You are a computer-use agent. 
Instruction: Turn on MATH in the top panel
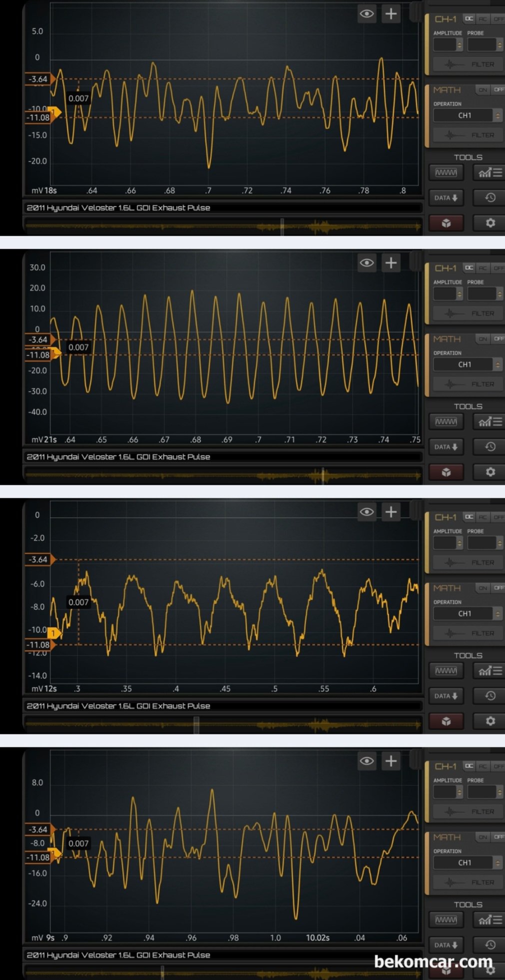tap(483, 90)
